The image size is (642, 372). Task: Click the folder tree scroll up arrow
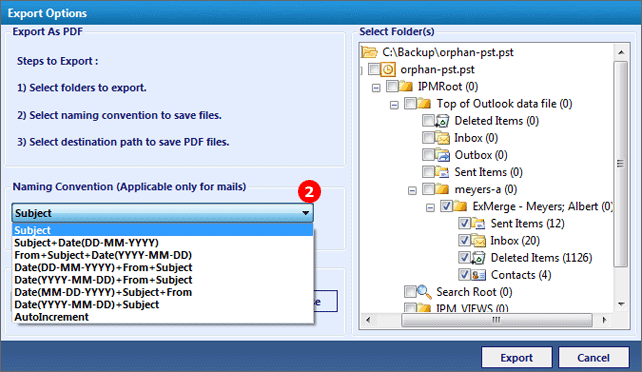pos(621,52)
